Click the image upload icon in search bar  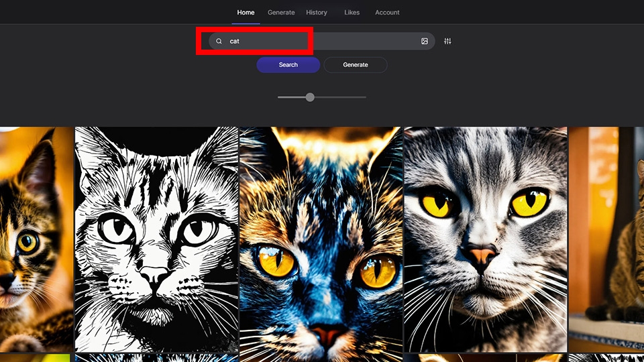(424, 41)
